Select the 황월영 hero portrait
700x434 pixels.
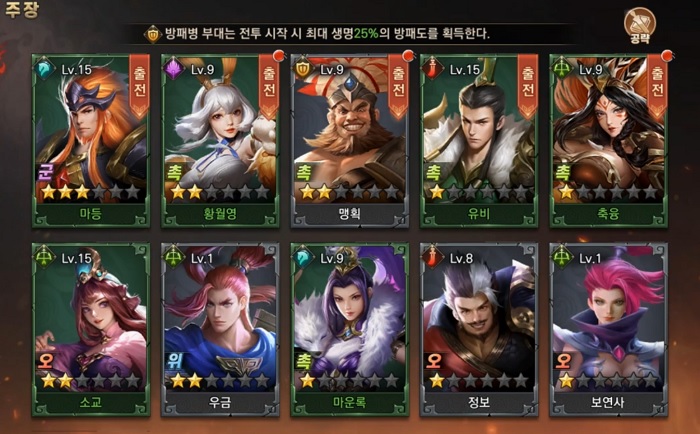[220, 129]
